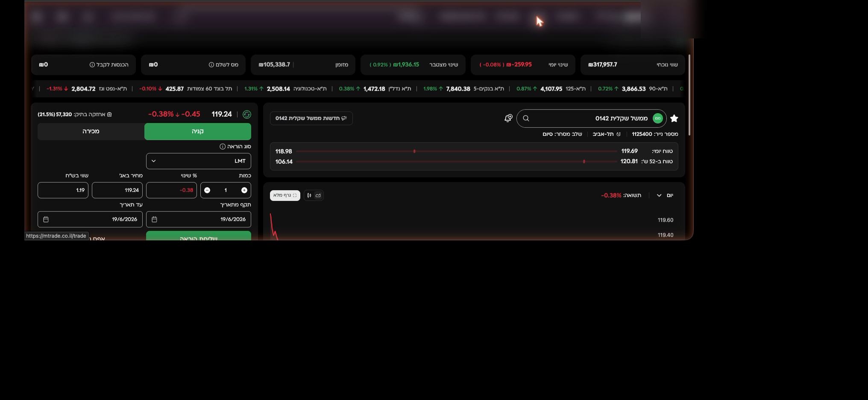Click the magnifier icon in the security search box
Viewport: 868px width, 400px height.
[x=526, y=118]
